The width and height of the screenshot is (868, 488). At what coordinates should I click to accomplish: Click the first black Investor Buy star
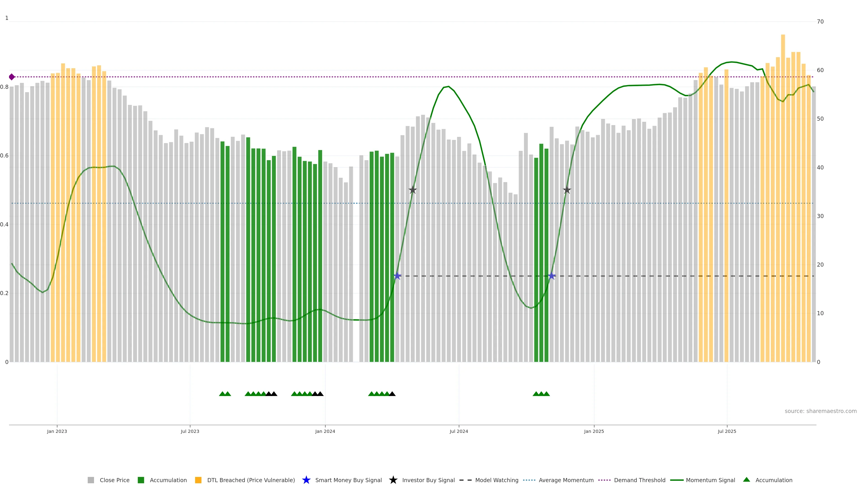[413, 190]
